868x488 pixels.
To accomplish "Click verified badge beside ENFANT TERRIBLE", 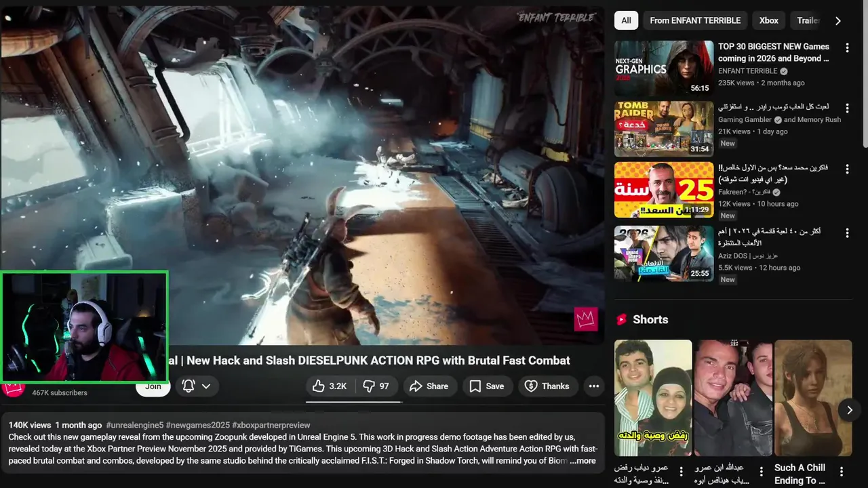I will click(x=784, y=71).
